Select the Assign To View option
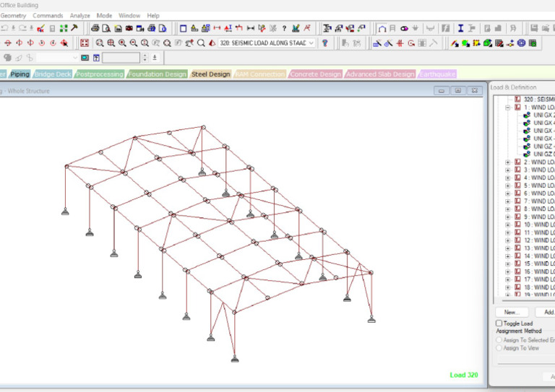 pyautogui.click(x=499, y=348)
